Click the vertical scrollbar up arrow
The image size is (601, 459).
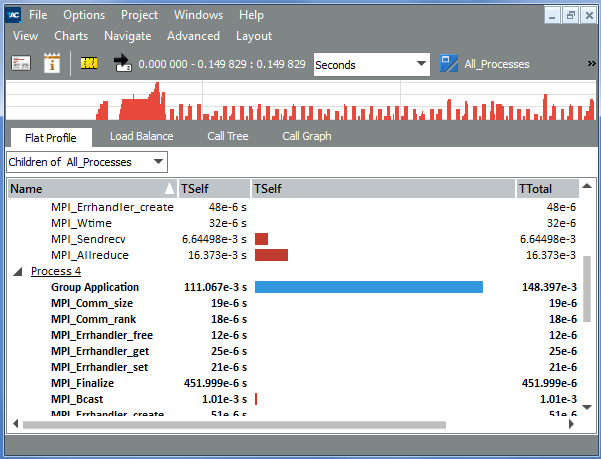click(x=587, y=186)
